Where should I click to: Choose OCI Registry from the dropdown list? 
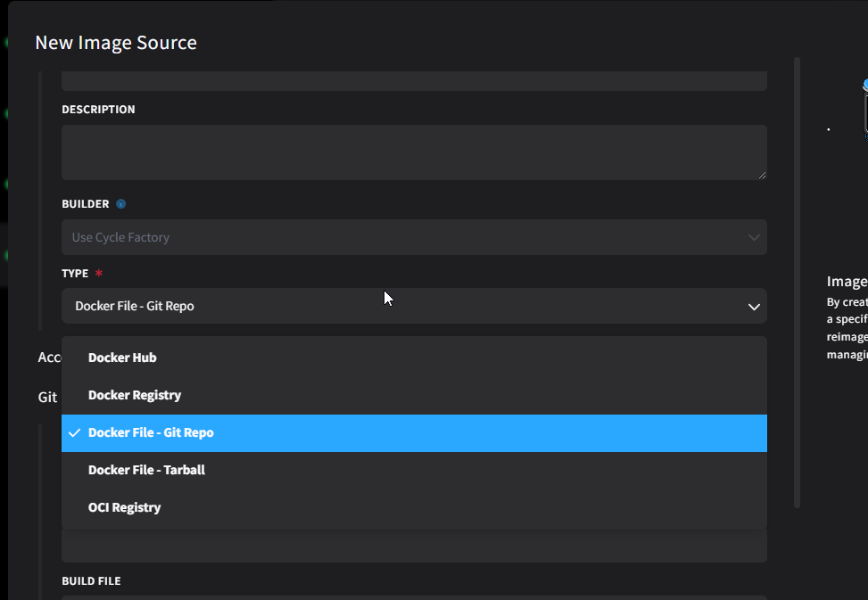click(x=125, y=507)
